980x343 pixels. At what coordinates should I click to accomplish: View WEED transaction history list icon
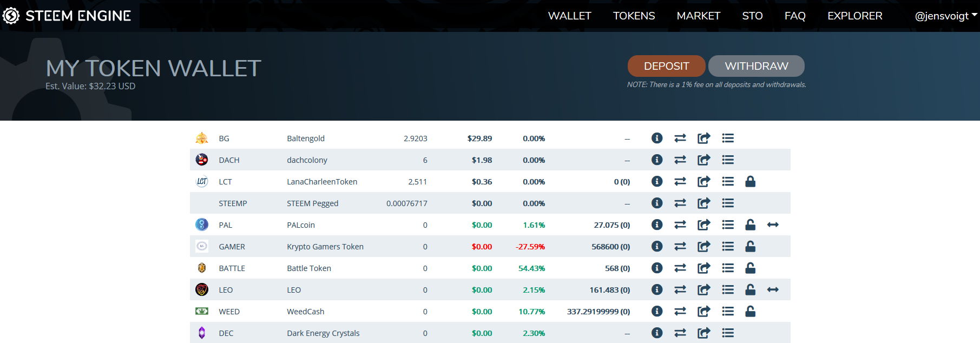[x=728, y=311]
